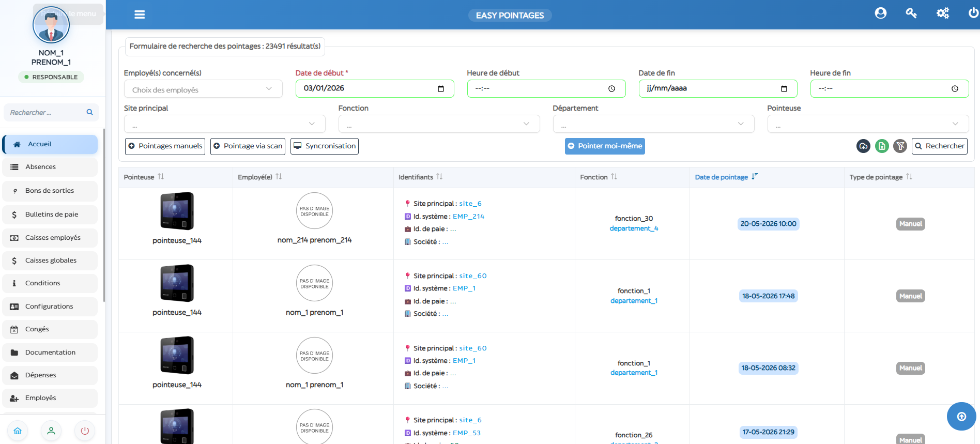Image resolution: width=980 pixels, height=444 pixels.
Task: Click the RESPONSABLE role badge
Action: coord(51,77)
